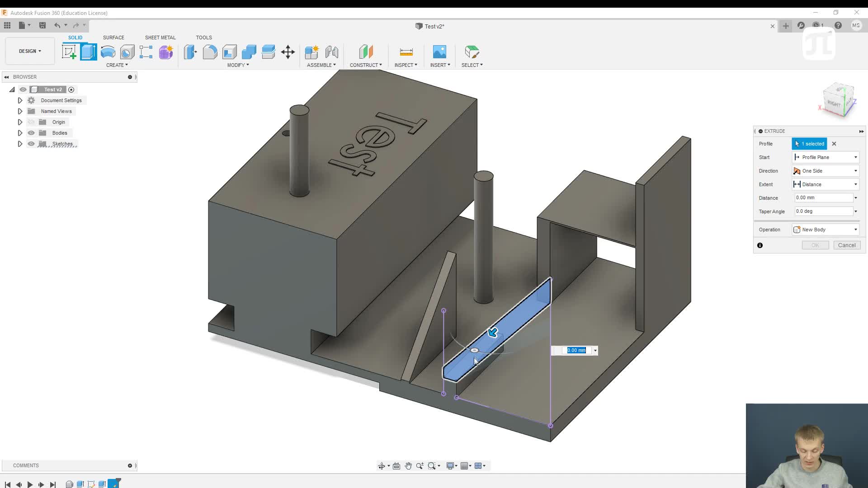Hide the Bodies folder
This screenshot has height=488, width=868.
[x=31, y=133]
